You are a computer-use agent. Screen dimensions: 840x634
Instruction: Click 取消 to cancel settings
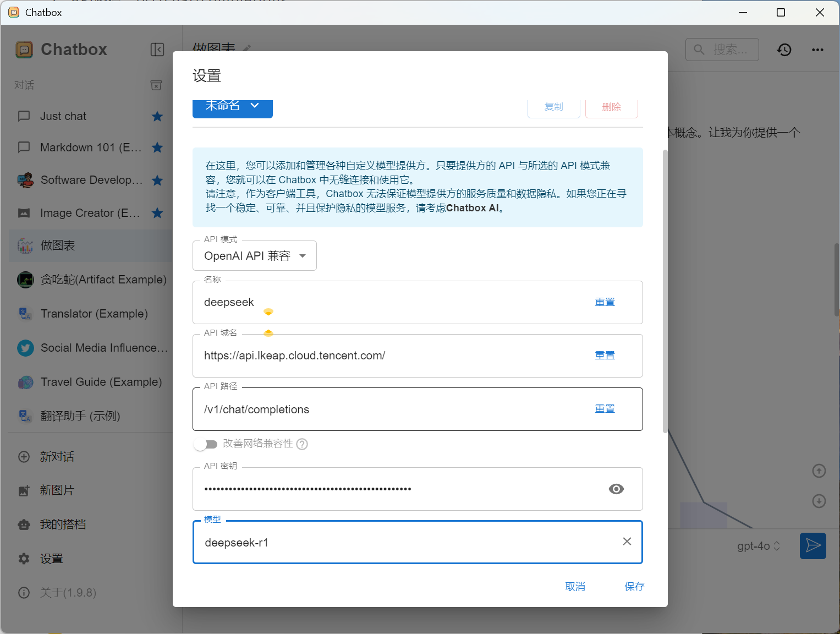point(575,587)
